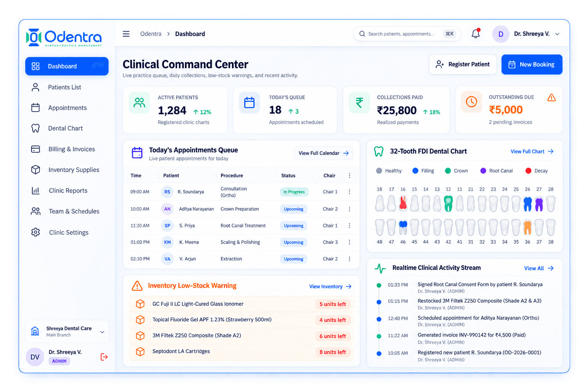The height and width of the screenshot is (392, 588).
Task: Select tooth 46 with blue filling
Action: pos(403,227)
